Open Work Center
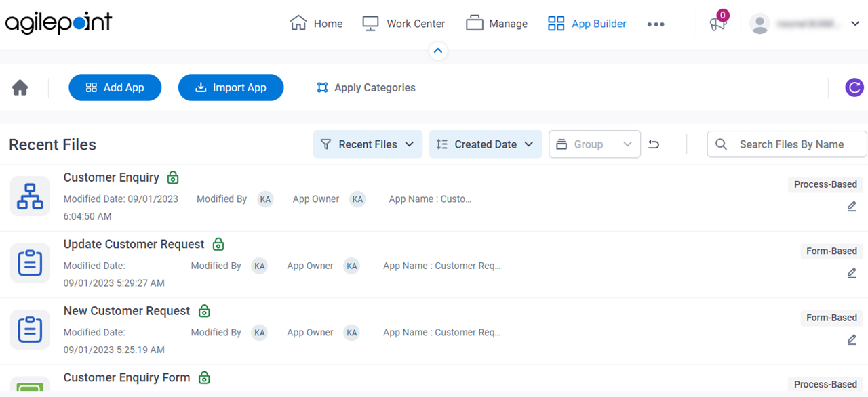 coord(403,24)
